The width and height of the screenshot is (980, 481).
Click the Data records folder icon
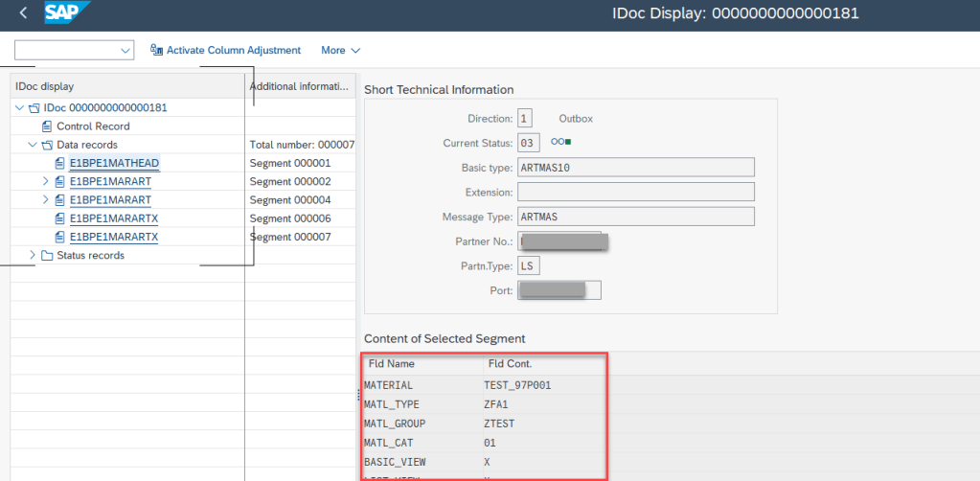tap(47, 145)
